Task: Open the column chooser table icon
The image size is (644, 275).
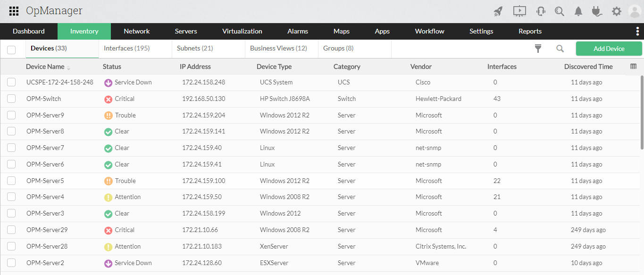Action: click(x=634, y=67)
